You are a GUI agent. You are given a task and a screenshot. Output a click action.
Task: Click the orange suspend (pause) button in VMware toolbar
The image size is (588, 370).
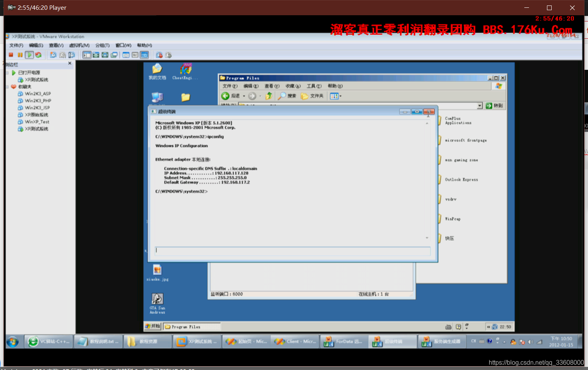click(20, 55)
